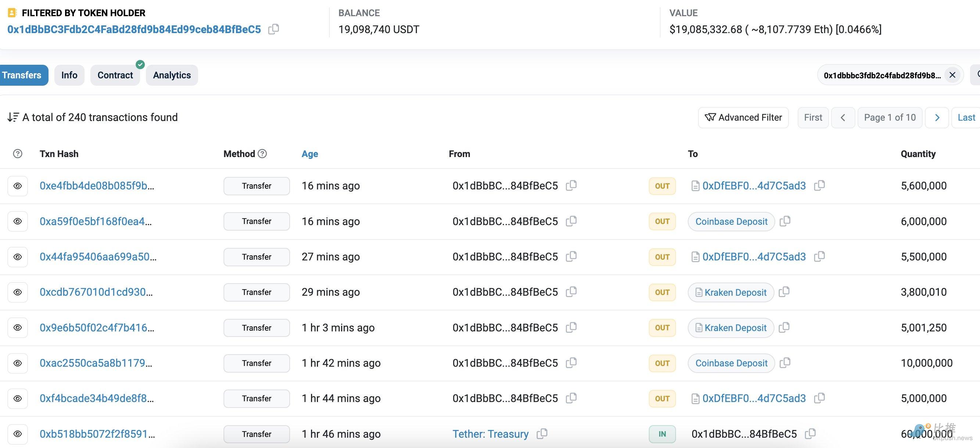
Task: Open the Advanced Filter options
Action: tap(743, 118)
